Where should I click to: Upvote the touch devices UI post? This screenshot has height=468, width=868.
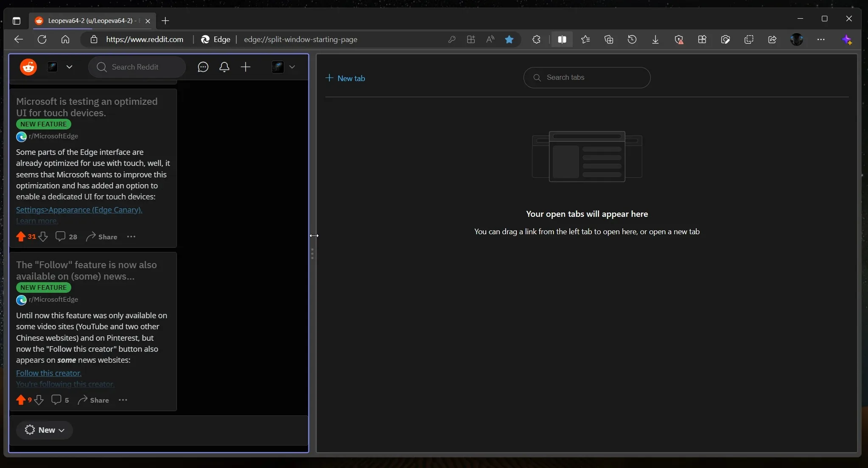(x=21, y=237)
